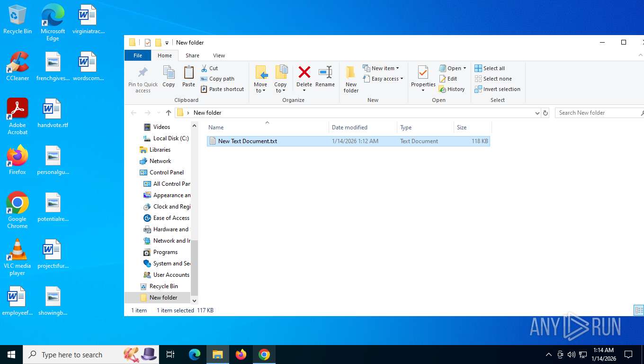Open the address bar history dropdown

[537, 113]
